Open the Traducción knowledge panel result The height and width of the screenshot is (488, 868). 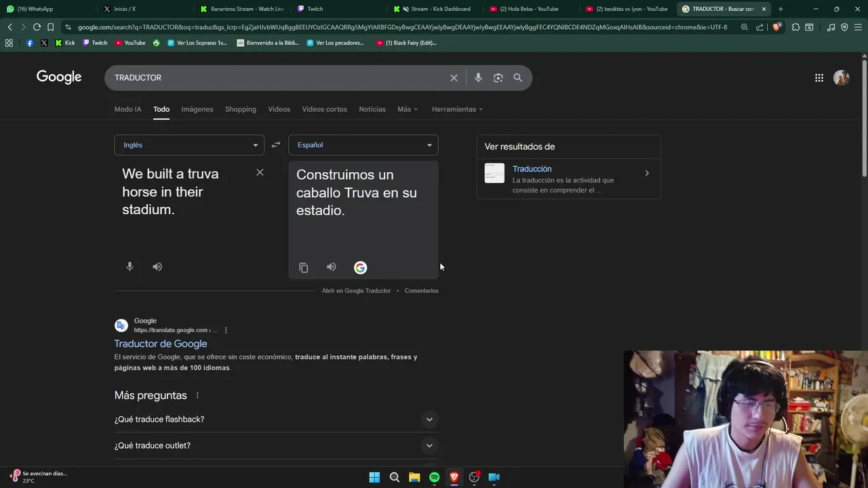point(568,179)
